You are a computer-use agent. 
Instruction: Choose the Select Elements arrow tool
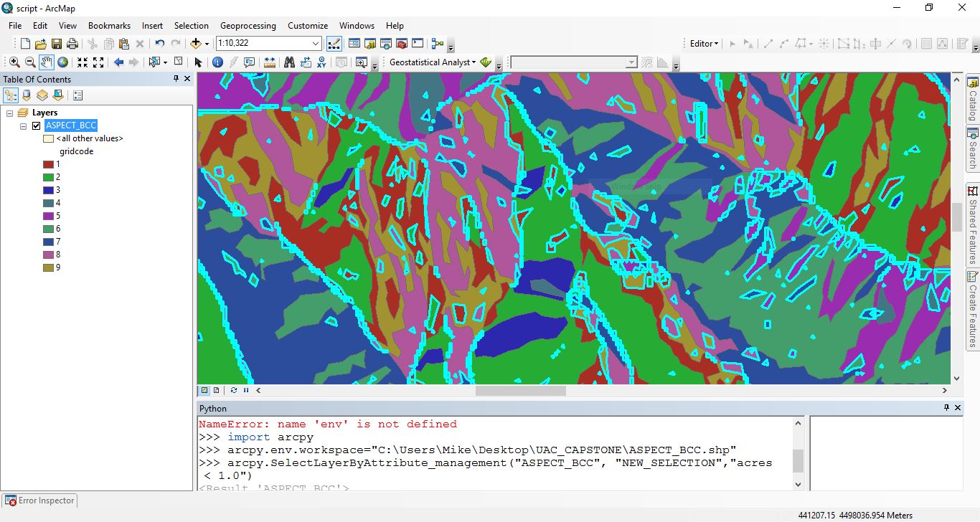tap(199, 62)
